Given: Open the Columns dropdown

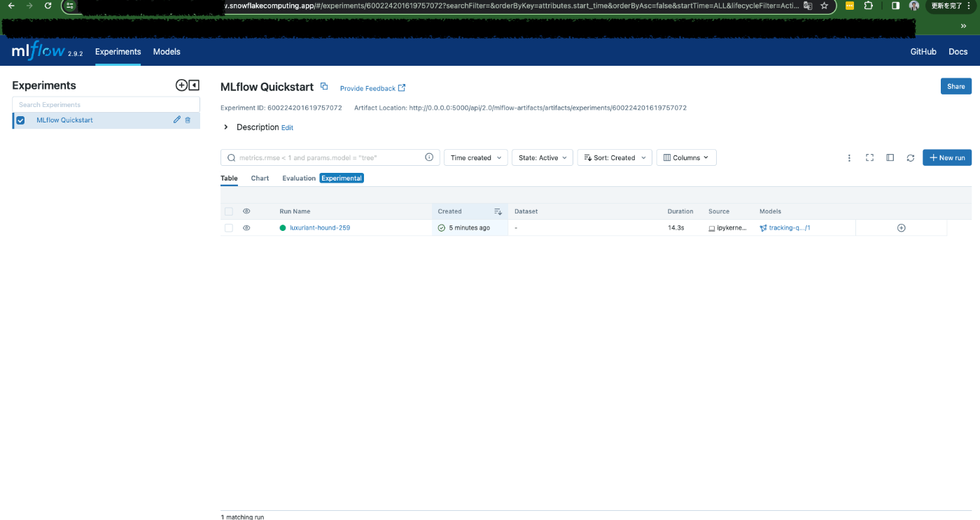Looking at the screenshot, I should pos(686,157).
